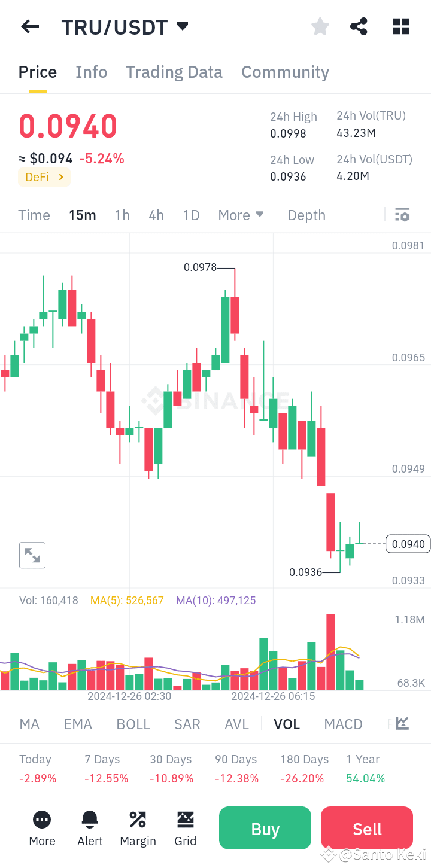The image size is (431, 868).
Task: Switch to the Trading Data tab
Action: click(174, 72)
